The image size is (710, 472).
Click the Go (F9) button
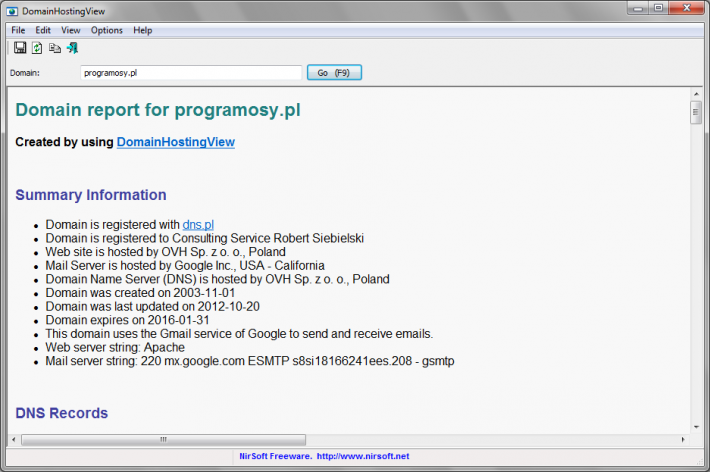click(x=334, y=72)
